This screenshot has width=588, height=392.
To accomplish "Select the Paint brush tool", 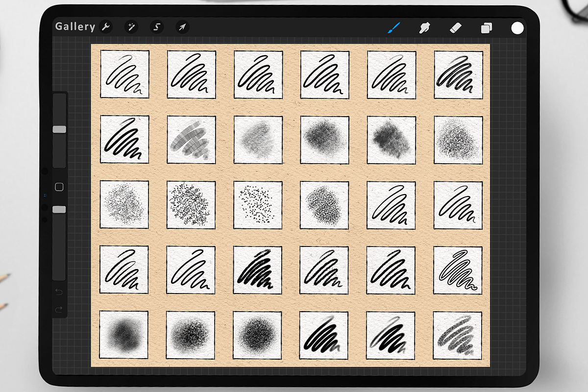I will [x=393, y=27].
